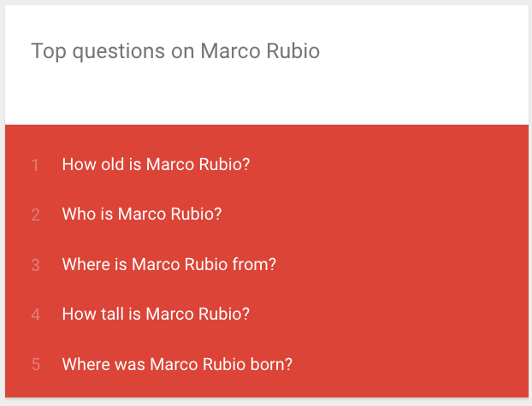Open the "How old is Marco Rubio?" question
The image size is (532, 406).
[x=156, y=164]
